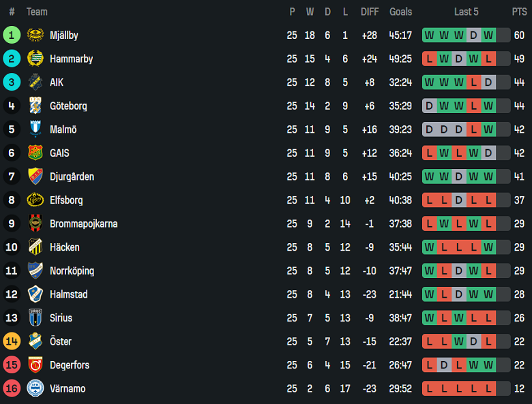The width and height of the screenshot is (532, 404).
Task: Select the Djurgården crest icon
Action: (x=35, y=176)
